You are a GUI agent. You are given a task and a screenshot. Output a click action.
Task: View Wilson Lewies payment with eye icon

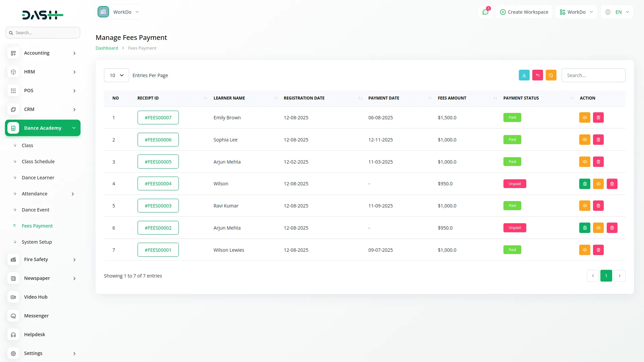click(584, 250)
